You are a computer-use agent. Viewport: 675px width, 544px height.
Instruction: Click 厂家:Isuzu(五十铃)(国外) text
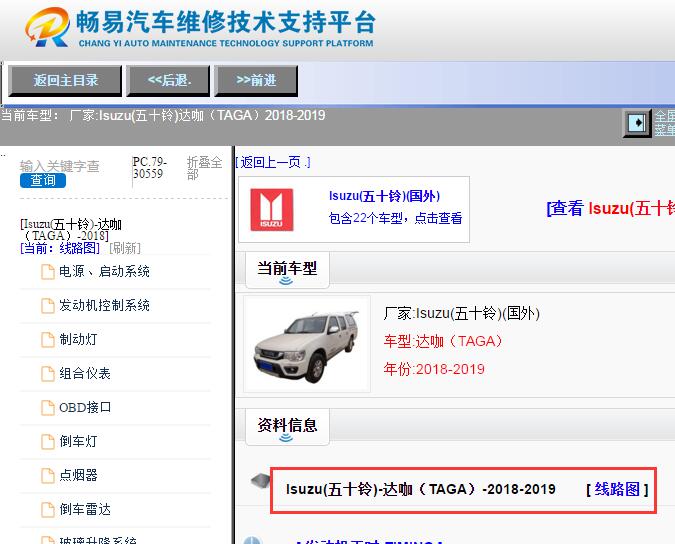pos(461,313)
